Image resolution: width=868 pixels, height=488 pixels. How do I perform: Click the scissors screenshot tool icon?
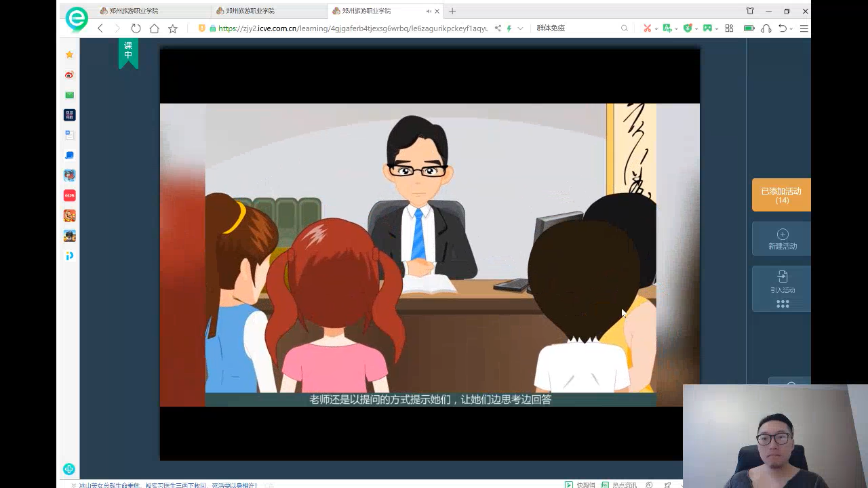[647, 28]
